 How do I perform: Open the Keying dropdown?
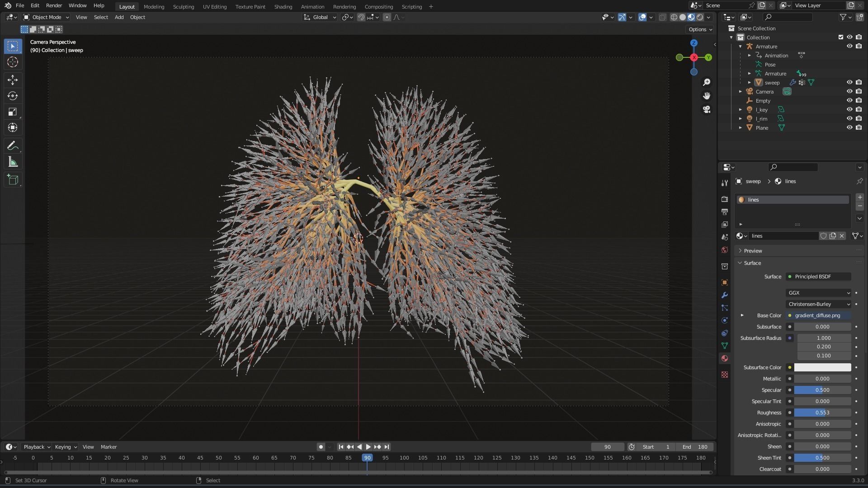(66, 447)
